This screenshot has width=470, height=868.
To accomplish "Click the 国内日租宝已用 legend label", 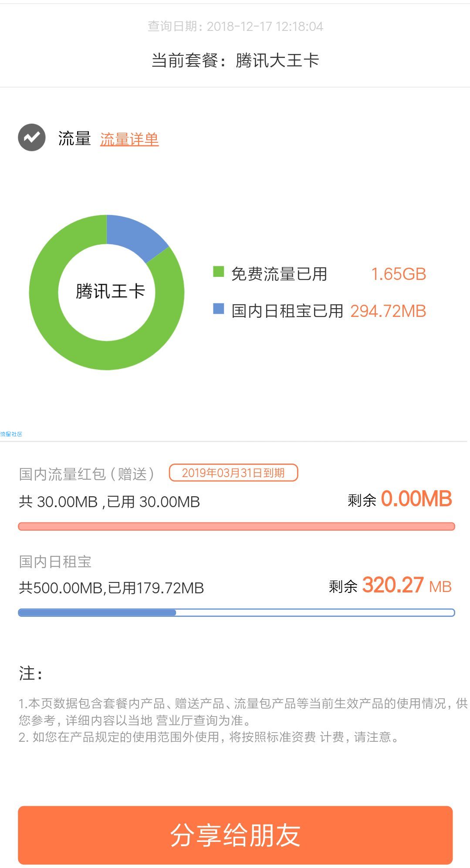I will click(287, 311).
